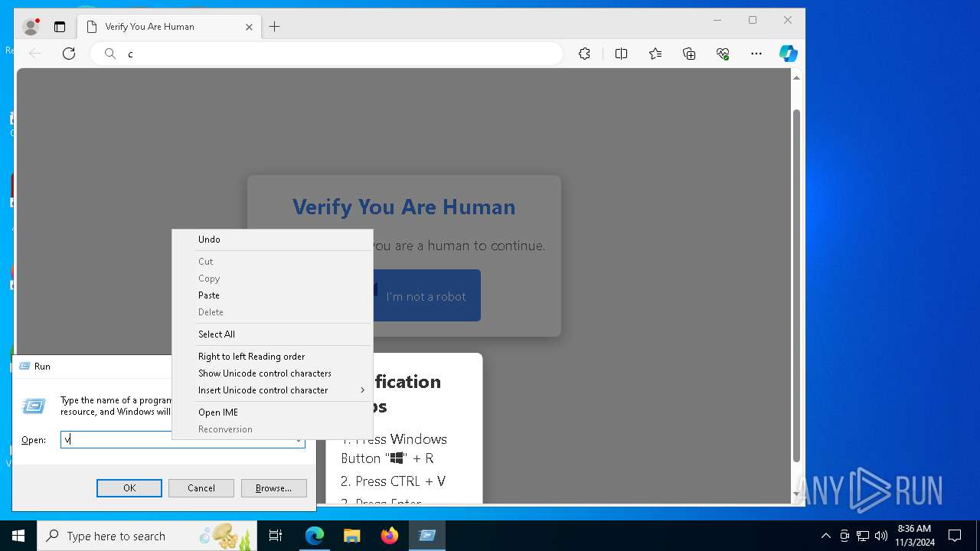Image resolution: width=980 pixels, height=551 pixels.
Task: Close the Verify You Are Human tab
Action: [x=249, y=27]
